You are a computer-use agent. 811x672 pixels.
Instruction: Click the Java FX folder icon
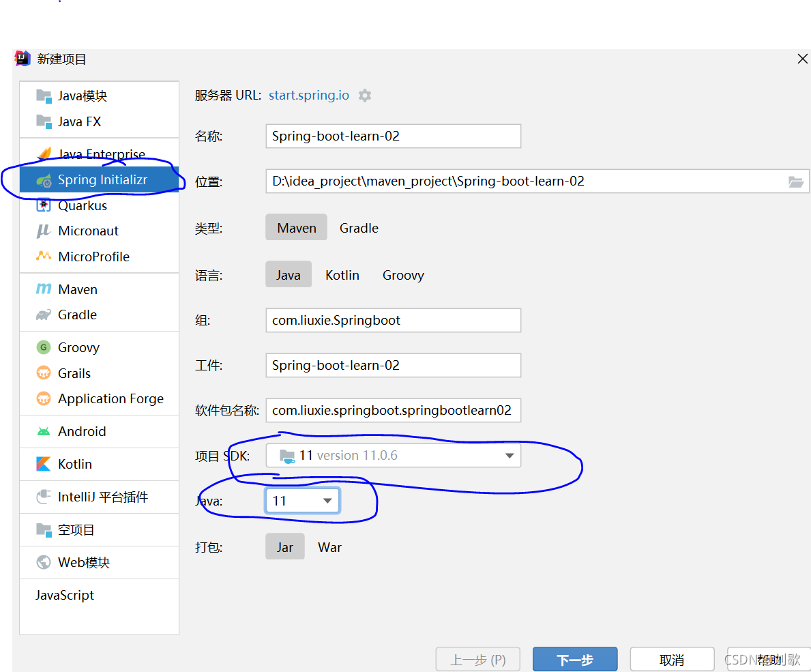tap(44, 122)
